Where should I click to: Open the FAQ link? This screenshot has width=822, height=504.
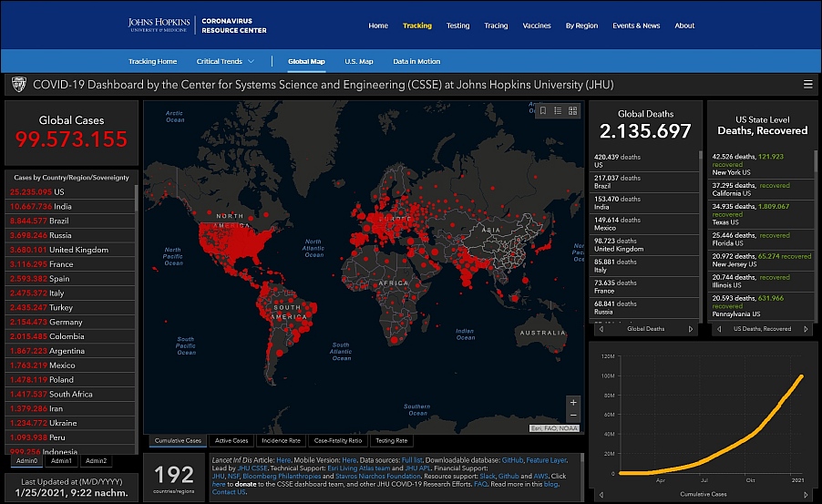[x=481, y=484]
